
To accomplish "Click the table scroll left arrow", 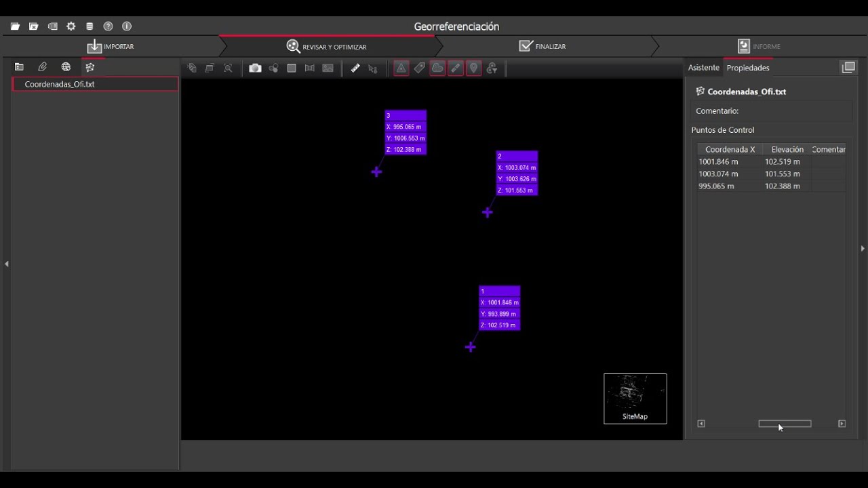I will [x=701, y=424].
